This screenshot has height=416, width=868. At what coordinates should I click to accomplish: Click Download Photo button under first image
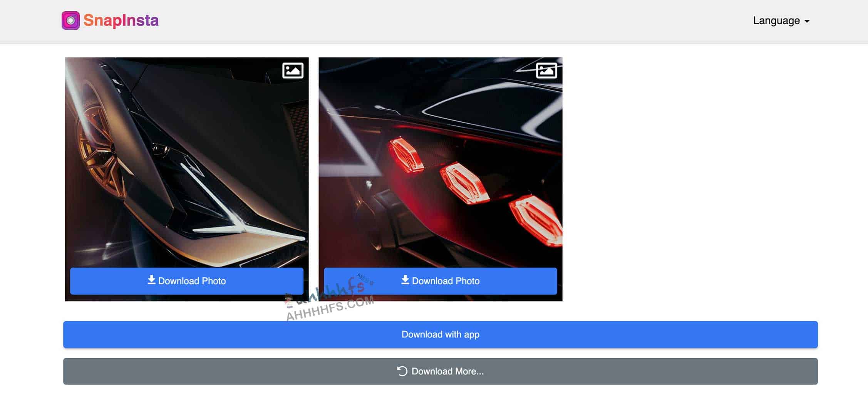tap(186, 281)
